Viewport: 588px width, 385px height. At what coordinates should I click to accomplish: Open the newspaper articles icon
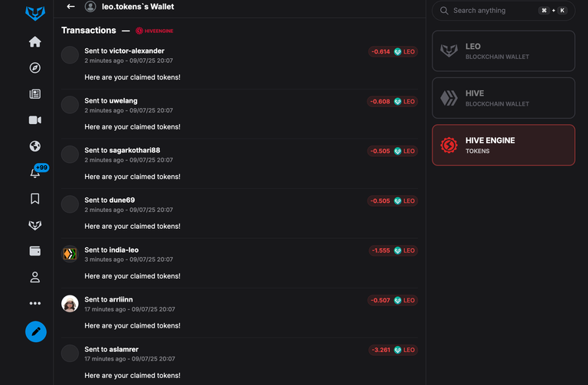click(x=35, y=93)
